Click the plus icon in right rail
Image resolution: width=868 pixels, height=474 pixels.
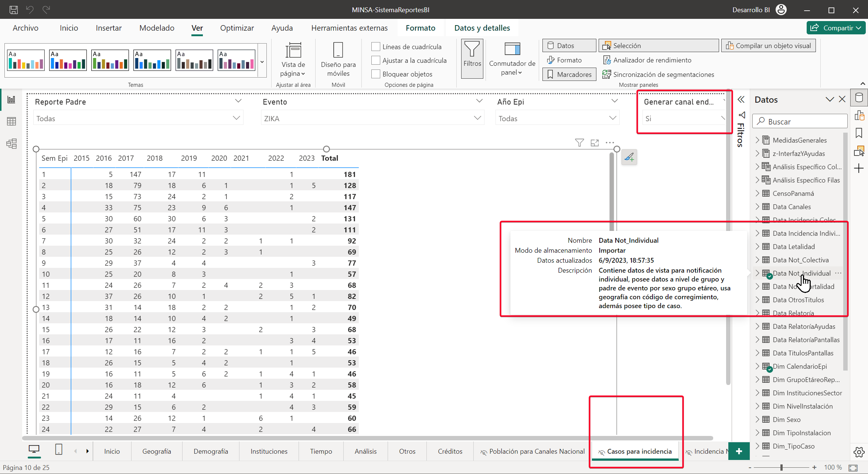[x=859, y=168]
